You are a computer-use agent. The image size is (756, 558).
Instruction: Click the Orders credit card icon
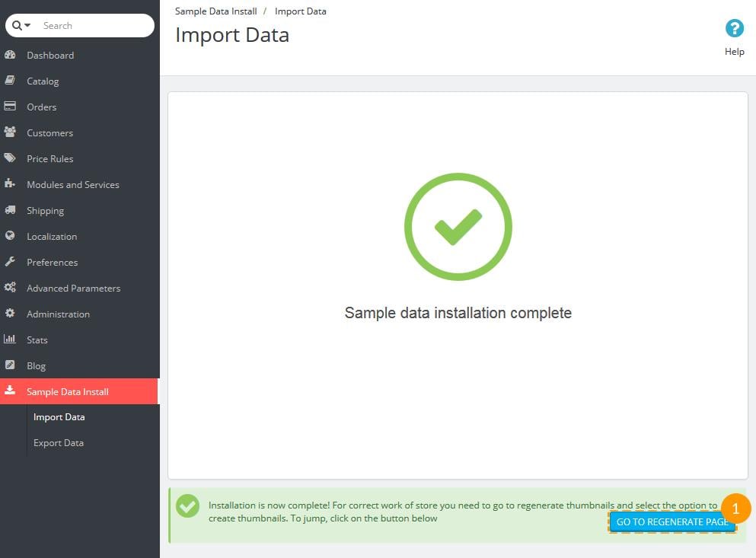tap(10, 107)
